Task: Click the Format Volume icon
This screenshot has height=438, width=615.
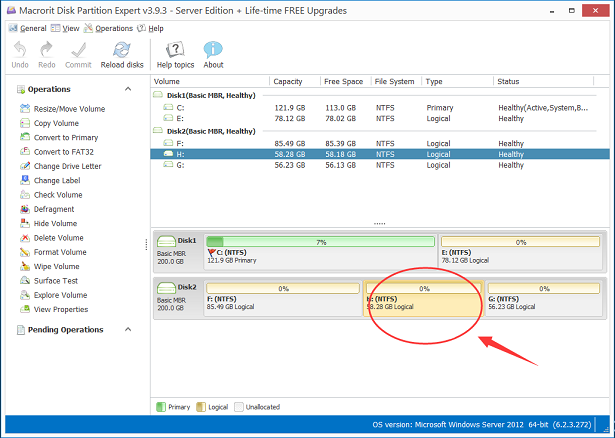Action: tap(25, 252)
